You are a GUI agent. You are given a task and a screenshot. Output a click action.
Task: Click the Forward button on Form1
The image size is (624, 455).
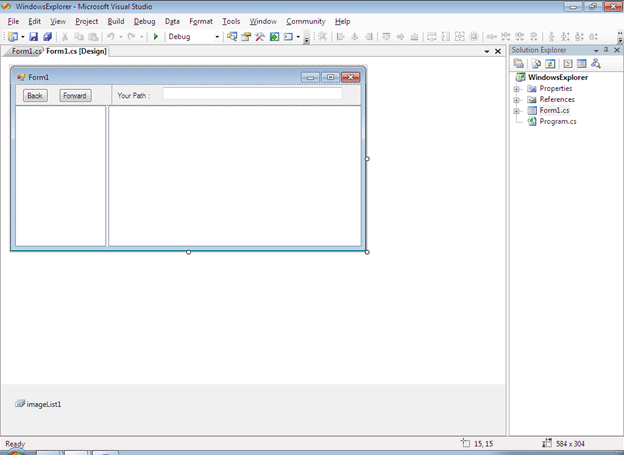point(75,96)
